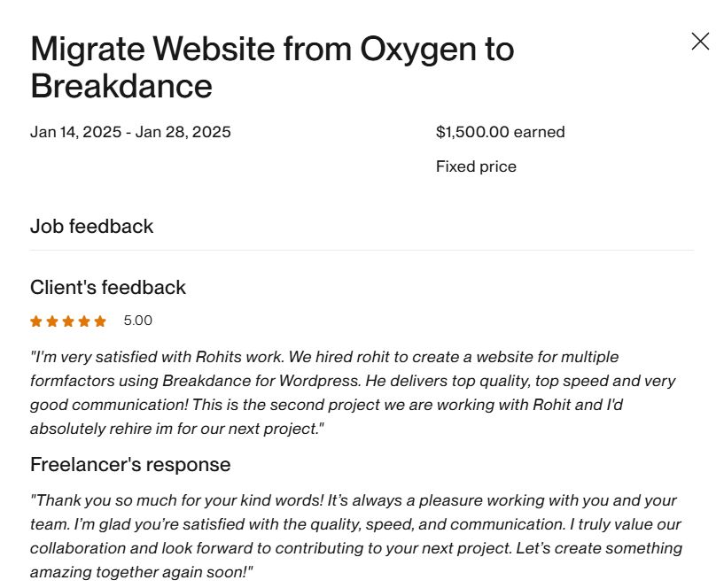Click the line "amazing together again soon!"

[x=142, y=572]
